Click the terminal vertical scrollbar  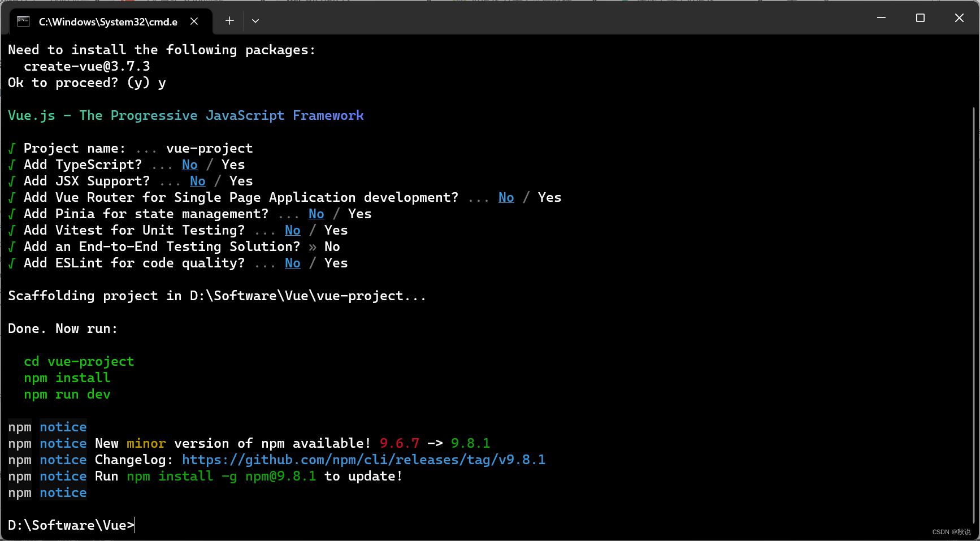974,316
